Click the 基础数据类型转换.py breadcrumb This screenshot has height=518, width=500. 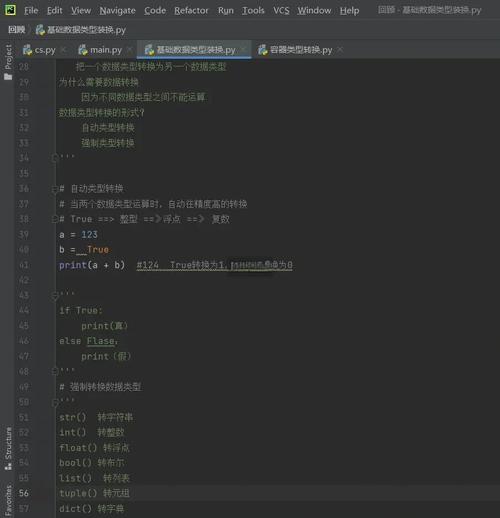(x=86, y=30)
